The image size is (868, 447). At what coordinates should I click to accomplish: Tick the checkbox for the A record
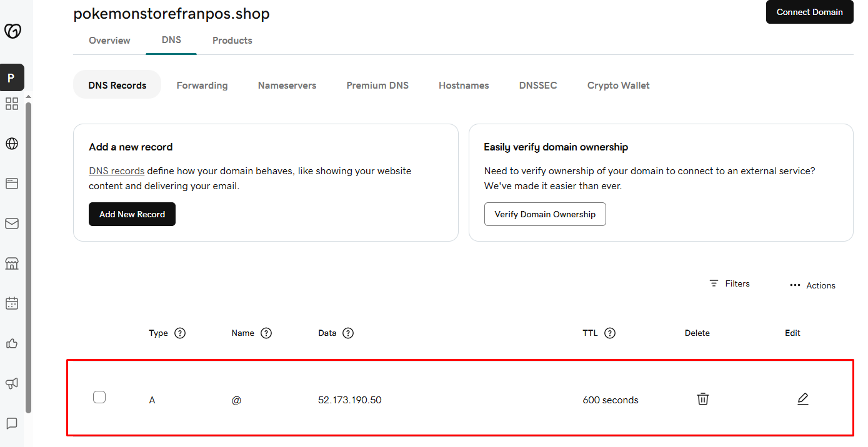coord(99,397)
